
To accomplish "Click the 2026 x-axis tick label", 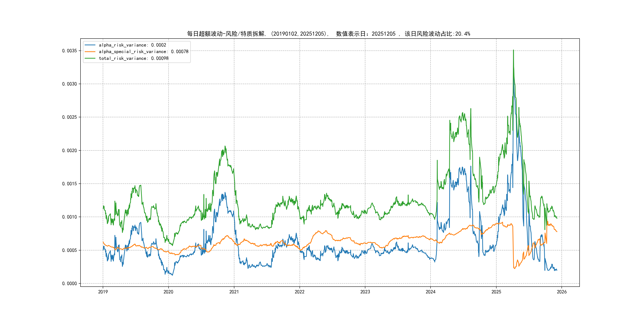I will tap(562, 292).
